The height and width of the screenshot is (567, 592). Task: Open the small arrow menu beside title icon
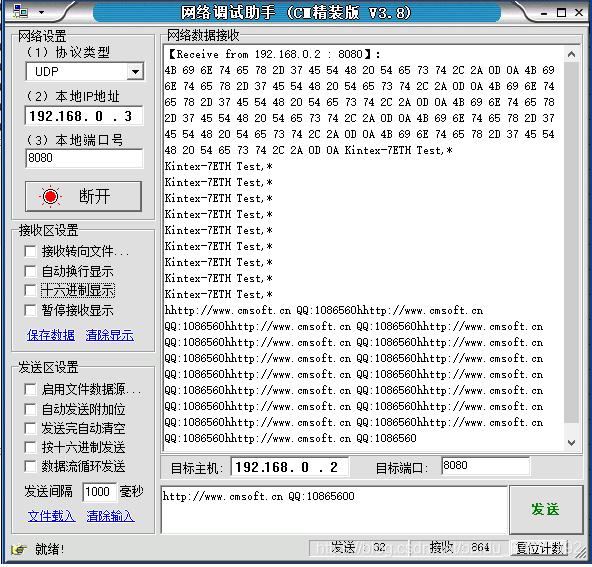pos(42,12)
